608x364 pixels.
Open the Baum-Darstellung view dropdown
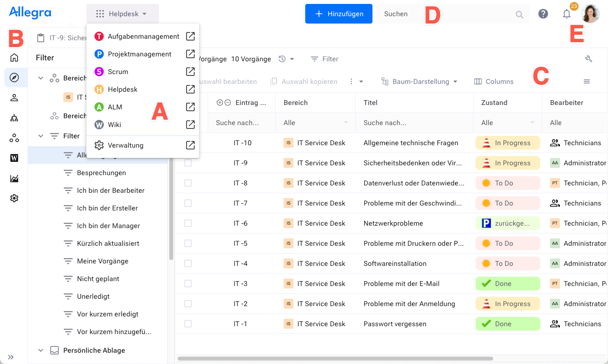pyautogui.click(x=420, y=81)
